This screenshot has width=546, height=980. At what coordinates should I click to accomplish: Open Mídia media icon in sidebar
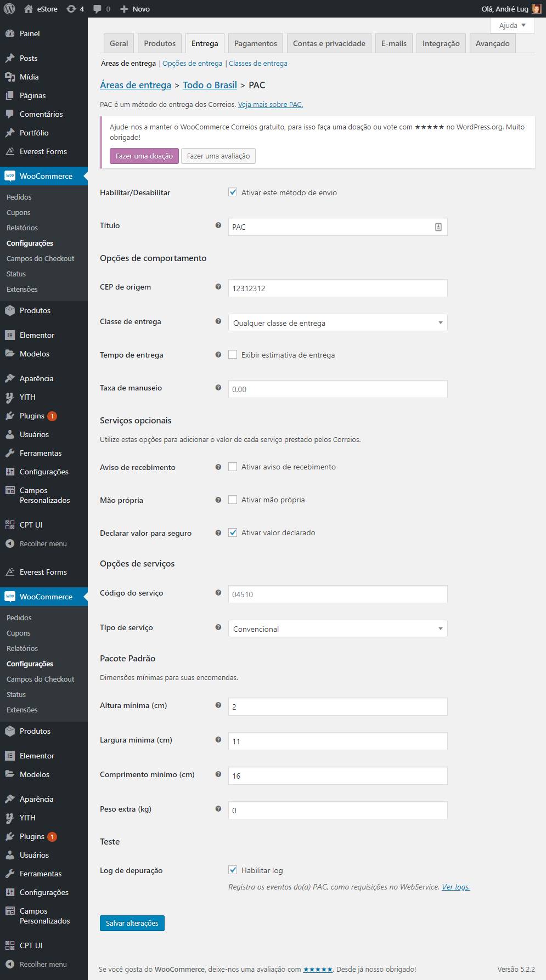(10, 77)
